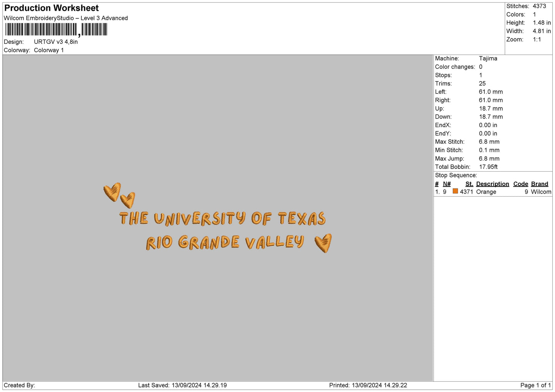This screenshot has width=555, height=392.
Task: Select the Width value 4.81 in
Action: 542,31
